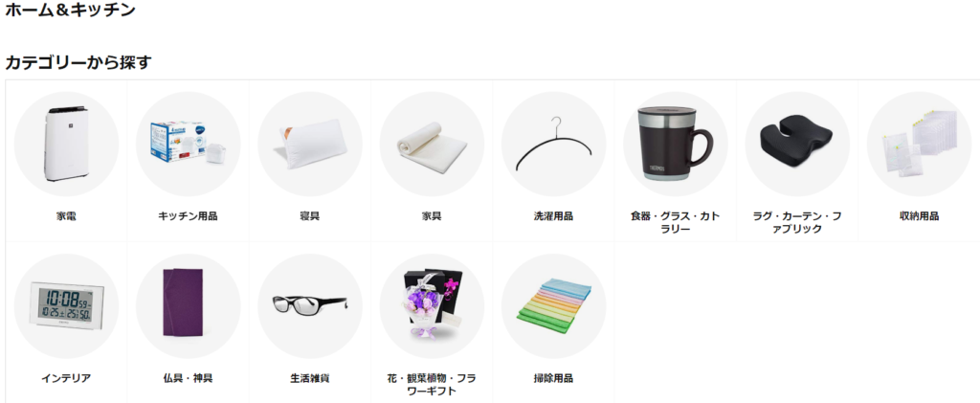Screen dimensions: 980x403
Task: Select the 収納用品 text link
Action: (920, 216)
